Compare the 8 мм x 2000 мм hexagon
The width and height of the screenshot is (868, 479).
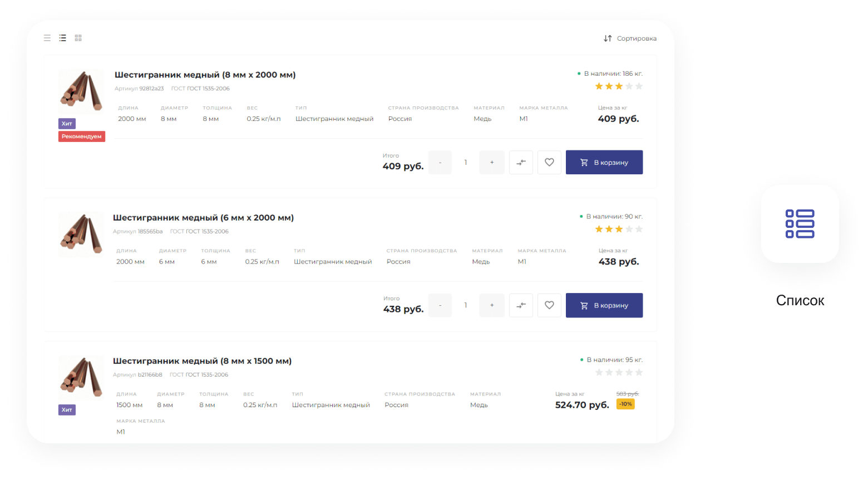click(521, 163)
